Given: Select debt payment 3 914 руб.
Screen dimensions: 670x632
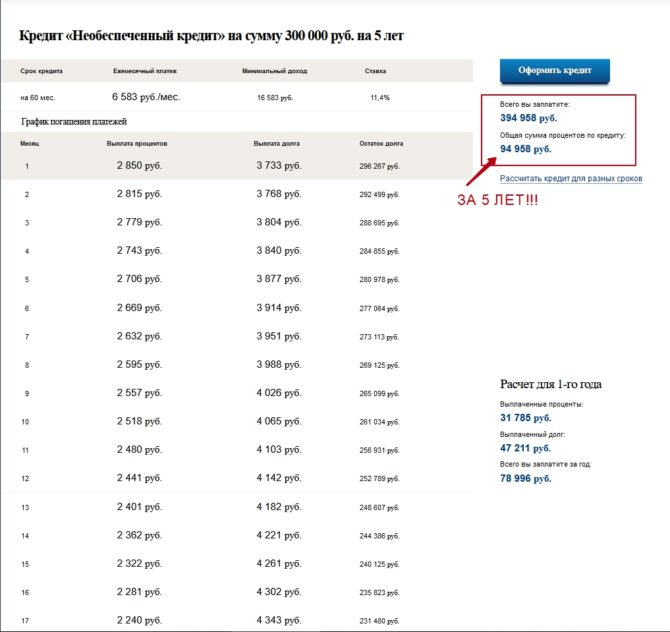Looking at the screenshot, I should point(279,308).
